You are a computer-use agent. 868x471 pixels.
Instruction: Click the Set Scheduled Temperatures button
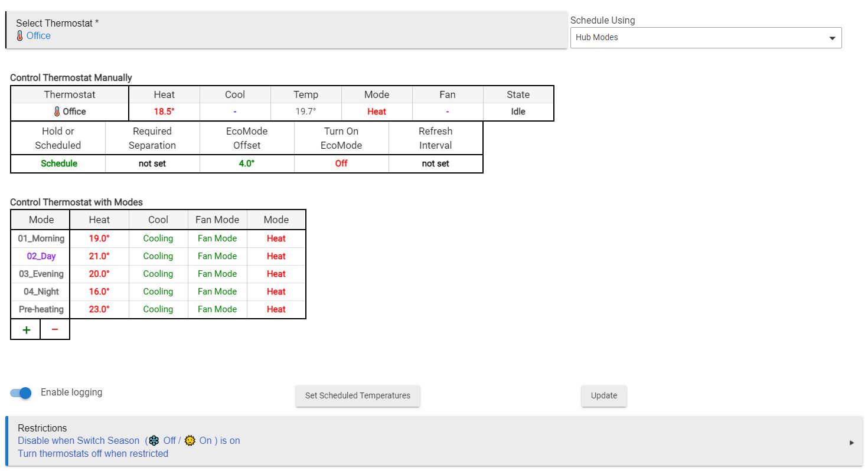(x=357, y=396)
